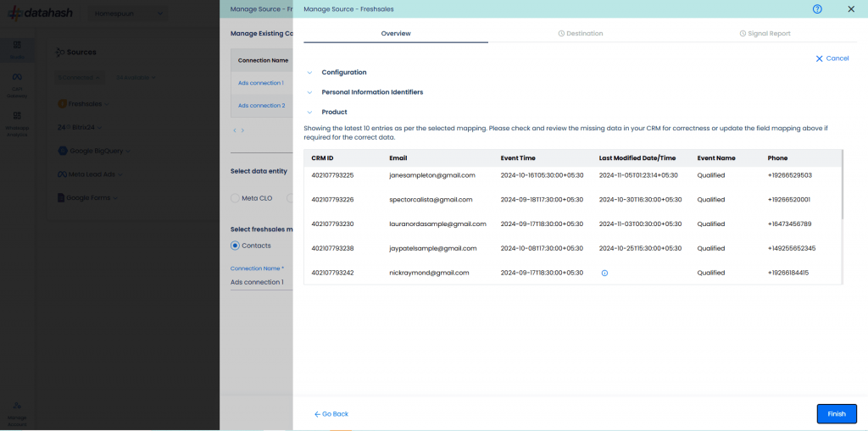Click the clock icon beside Signal Report
Screen dimensions: 868x431
pos(743,33)
